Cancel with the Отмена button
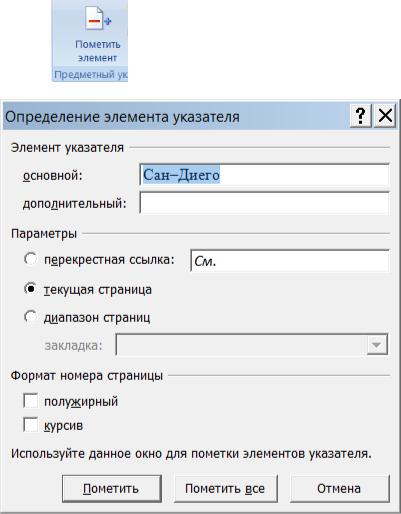This screenshot has width=401, height=514. [340, 488]
